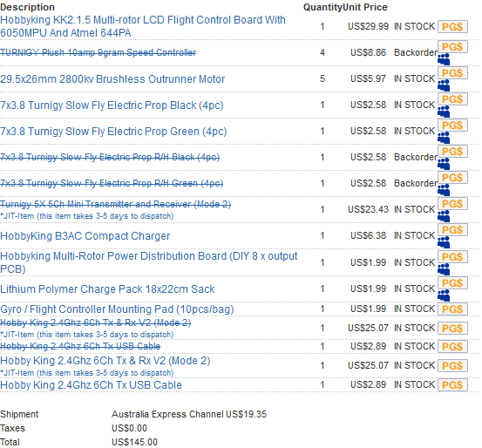
Task: Click the PG$ badge for crossed-out 6Ch Tx USB Cable
Action: pyautogui.click(x=452, y=347)
